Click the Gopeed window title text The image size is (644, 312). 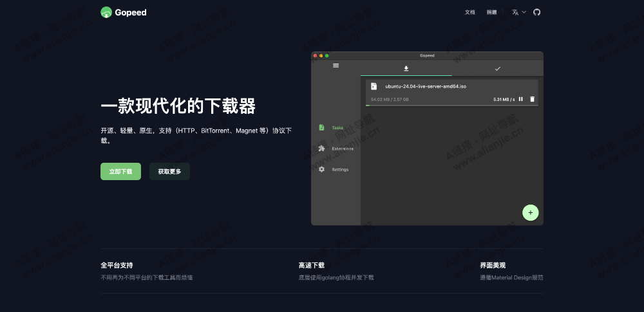point(427,55)
